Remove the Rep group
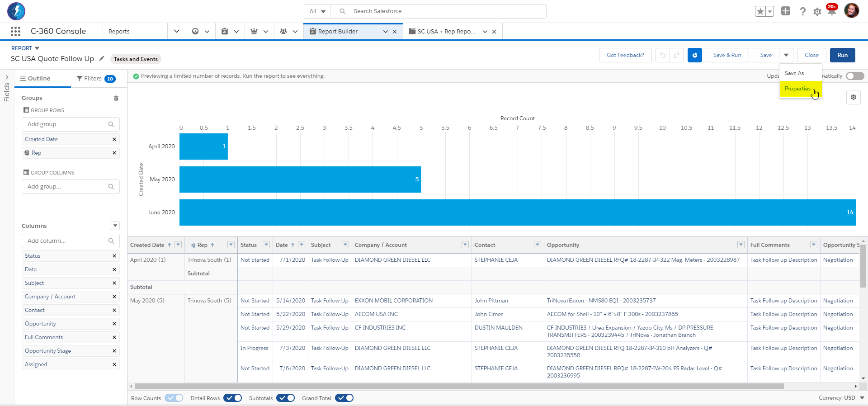 pyautogui.click(x=114, y=153)
